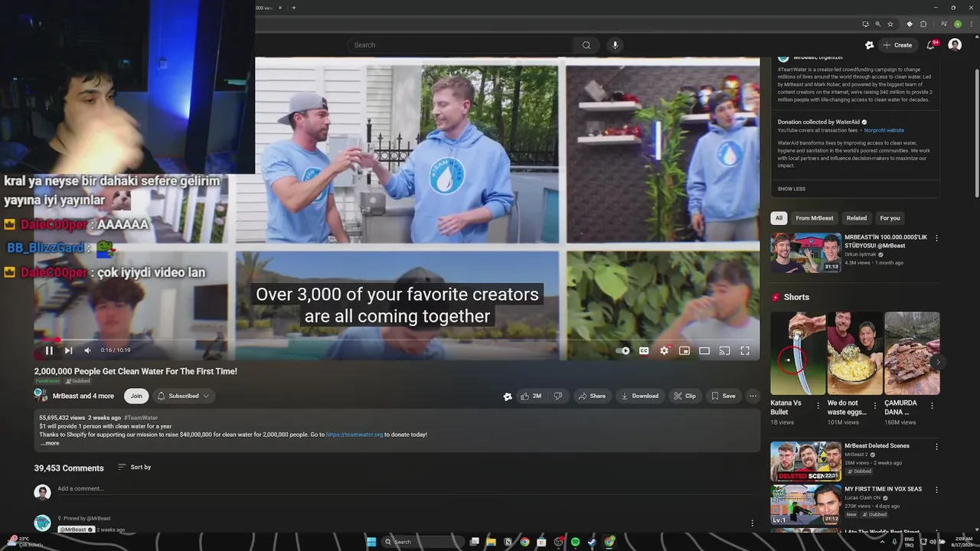Screen dimensions: 980x551
Task: Cast video with the cast icon
Action: 724,350
